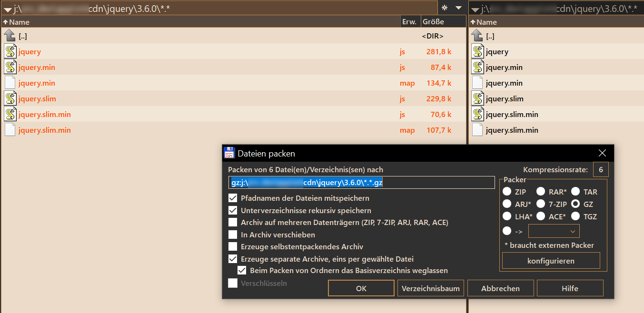Image resolution: width=644 pixels, height=313 pixels.
Task: Click the jquery script file icon
Action: 10,51
